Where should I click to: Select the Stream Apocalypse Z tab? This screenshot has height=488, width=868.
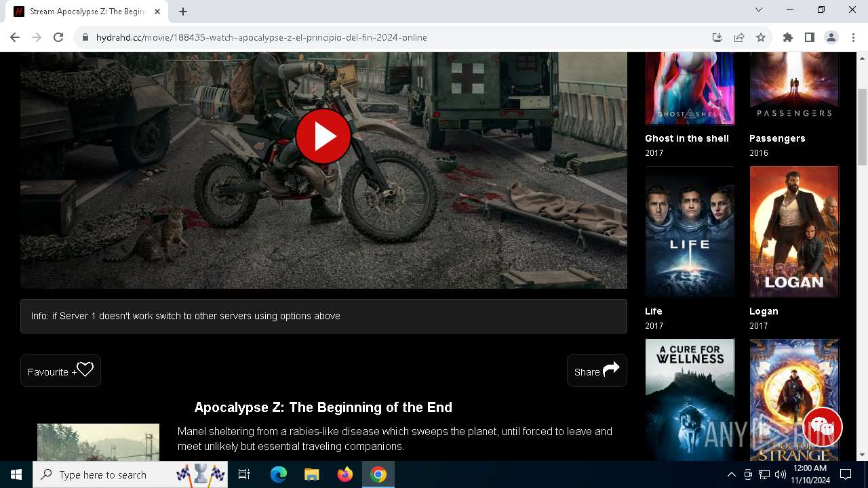tap(87, 12)
